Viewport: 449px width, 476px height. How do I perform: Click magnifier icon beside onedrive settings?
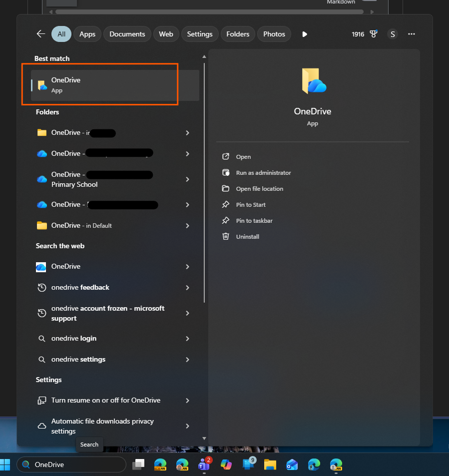coord(42,360)
